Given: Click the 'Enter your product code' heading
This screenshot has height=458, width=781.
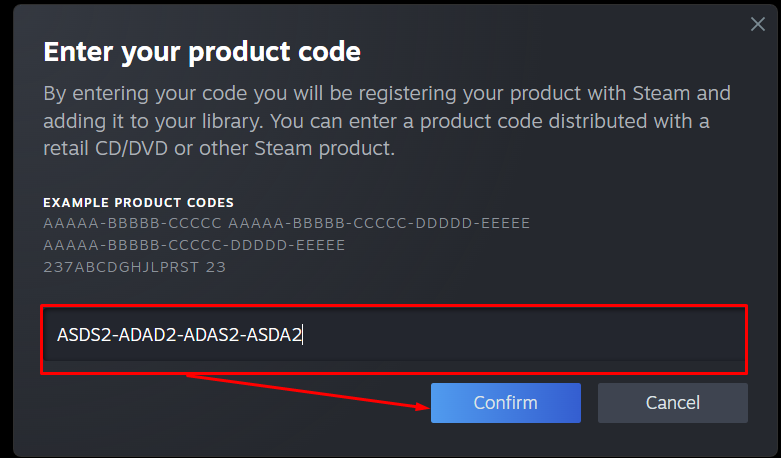Looking at the screenshot, I should click(202, 51).
